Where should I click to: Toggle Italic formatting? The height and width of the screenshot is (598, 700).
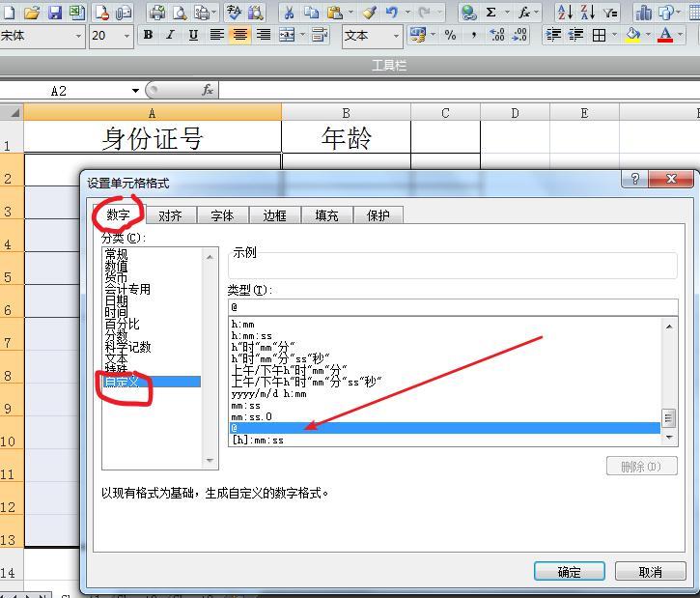[x=170, y=35]
